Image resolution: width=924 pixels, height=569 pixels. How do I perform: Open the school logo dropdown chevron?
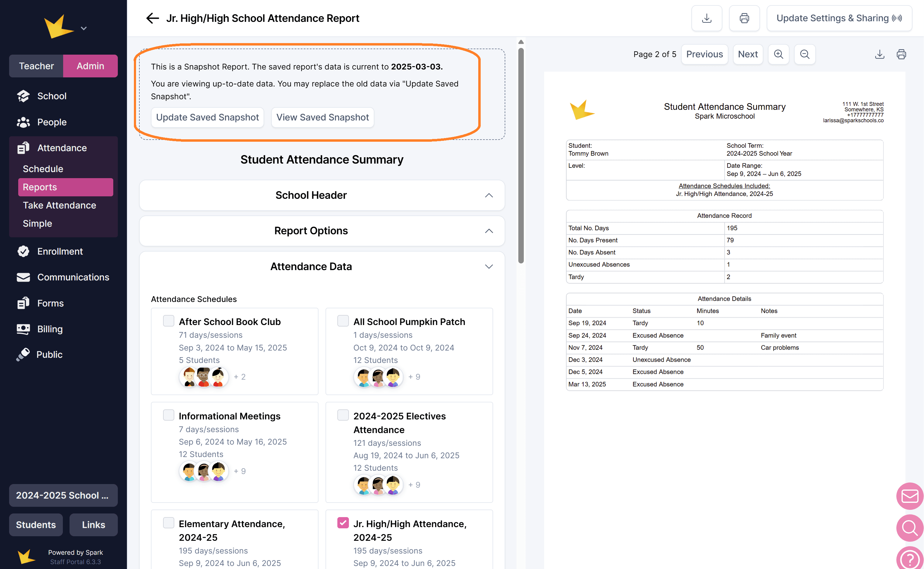[84, 28]
